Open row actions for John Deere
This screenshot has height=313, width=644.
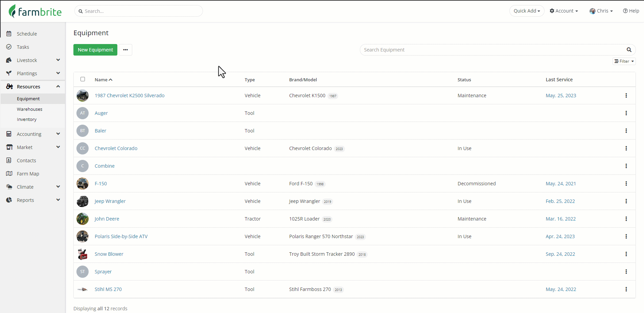[626, 219]
